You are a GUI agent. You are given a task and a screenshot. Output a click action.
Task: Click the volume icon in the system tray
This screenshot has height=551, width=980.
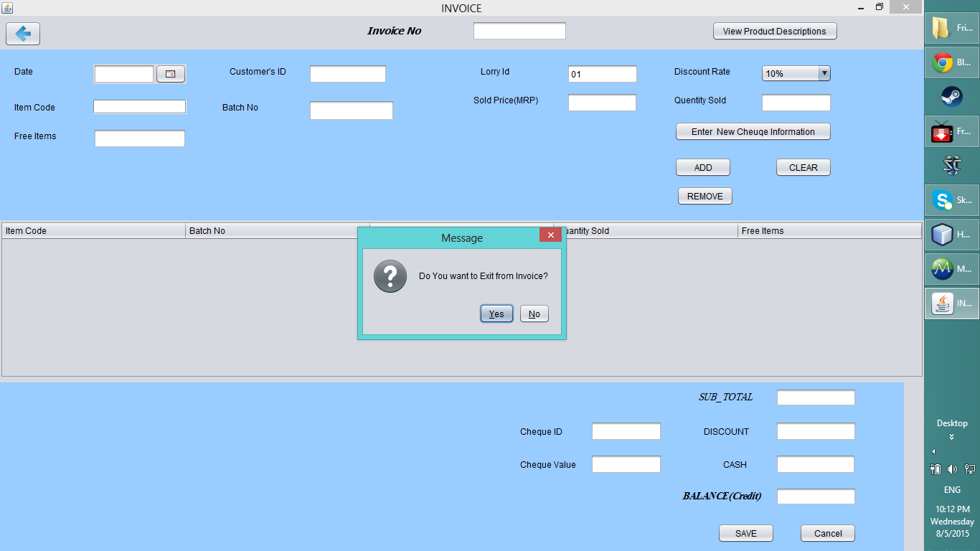pos(953,468)
